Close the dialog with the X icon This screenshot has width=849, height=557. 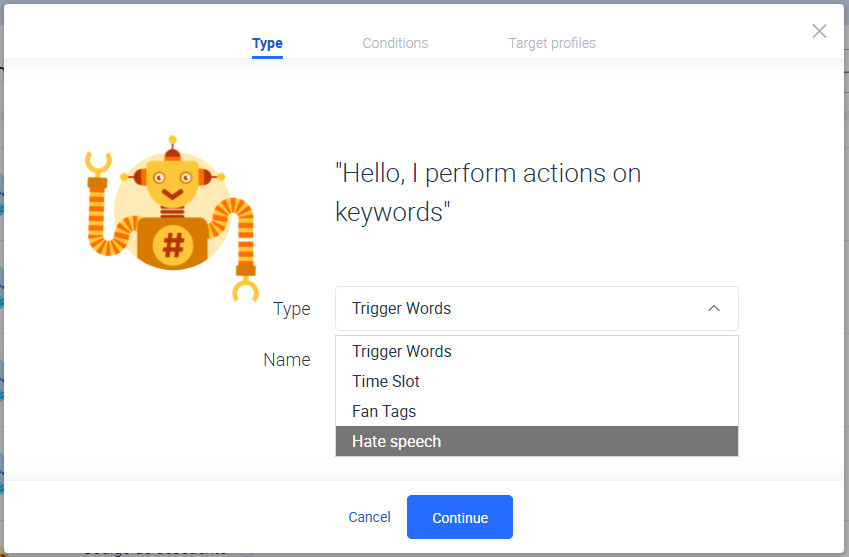(819, 31)
